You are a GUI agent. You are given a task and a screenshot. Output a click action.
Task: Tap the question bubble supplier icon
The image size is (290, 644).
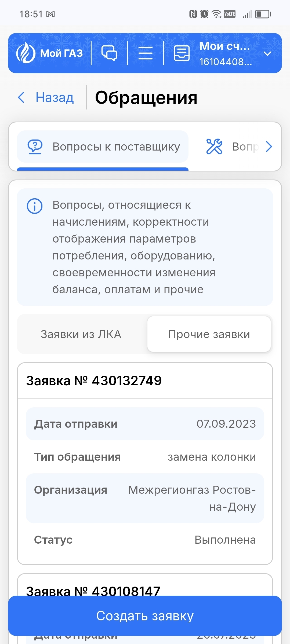[x=35, y=147]
